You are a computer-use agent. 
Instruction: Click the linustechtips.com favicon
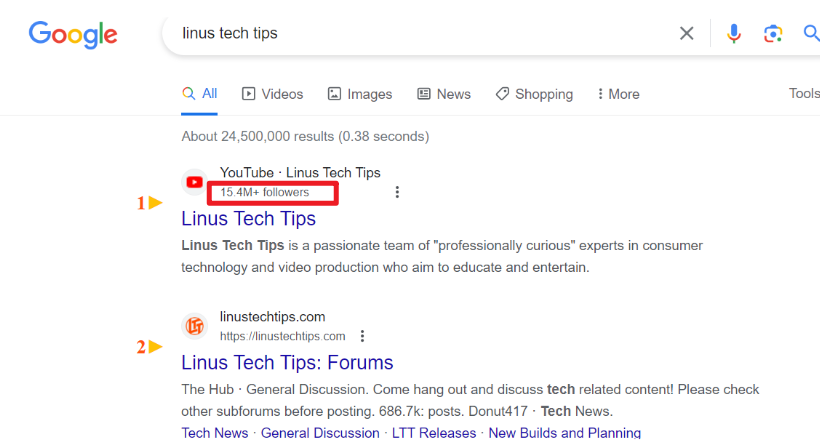click(x=195, y=326)
